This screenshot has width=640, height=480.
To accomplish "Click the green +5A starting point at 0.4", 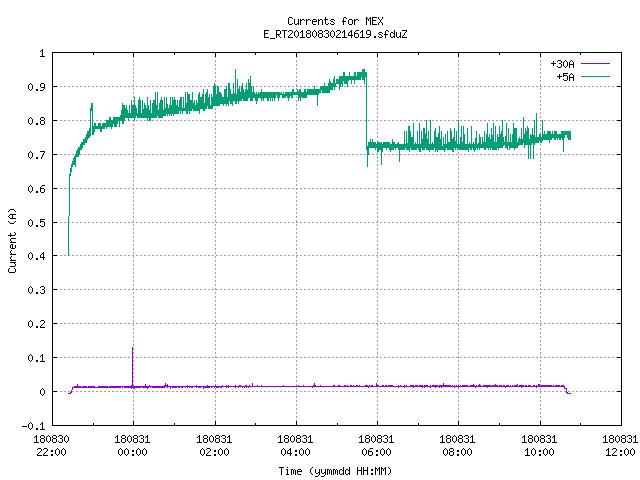I will click(69, 255).
